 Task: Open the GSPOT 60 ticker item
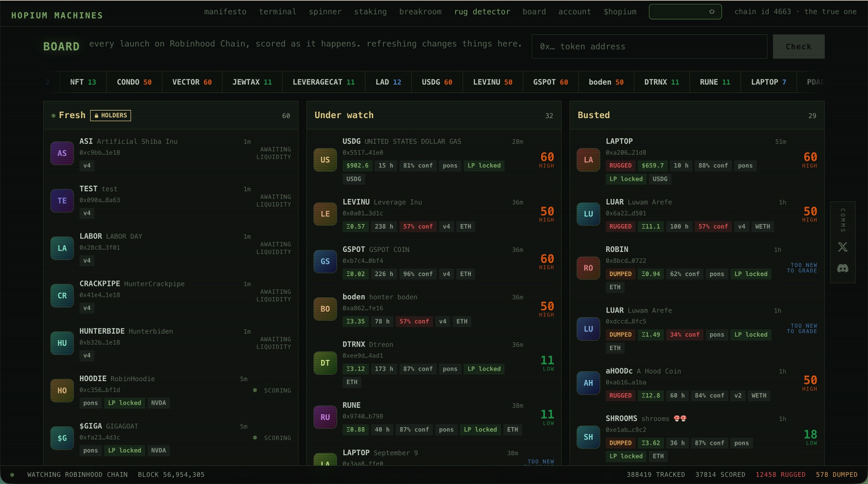click(x=551, y=82)
